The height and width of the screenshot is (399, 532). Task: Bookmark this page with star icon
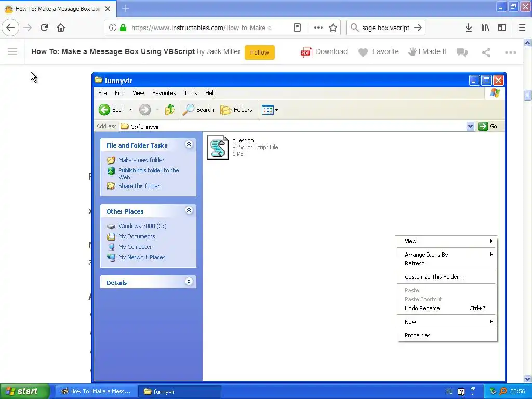click(333, 28)
